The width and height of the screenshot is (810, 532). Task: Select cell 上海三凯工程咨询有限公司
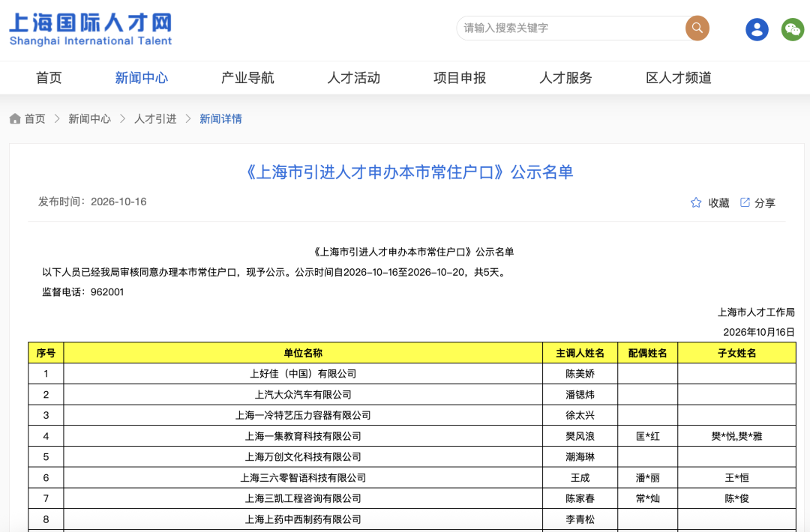click(x=303, y=498)
